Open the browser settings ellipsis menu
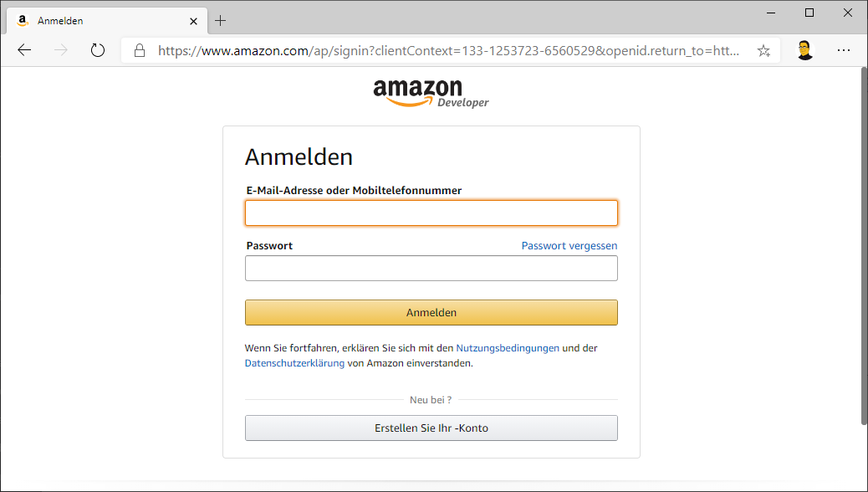 coord(844,50)
